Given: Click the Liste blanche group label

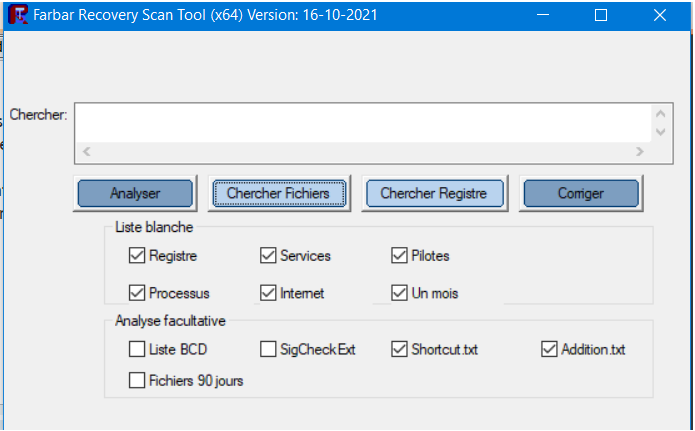Looking at the screenshot, I should tap(154, 227).
